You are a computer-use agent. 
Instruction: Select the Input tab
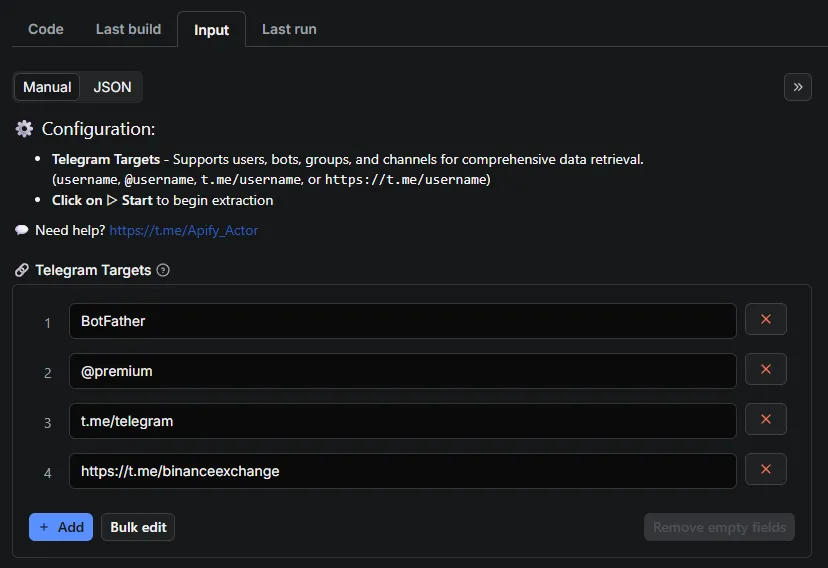pos(211,30)
